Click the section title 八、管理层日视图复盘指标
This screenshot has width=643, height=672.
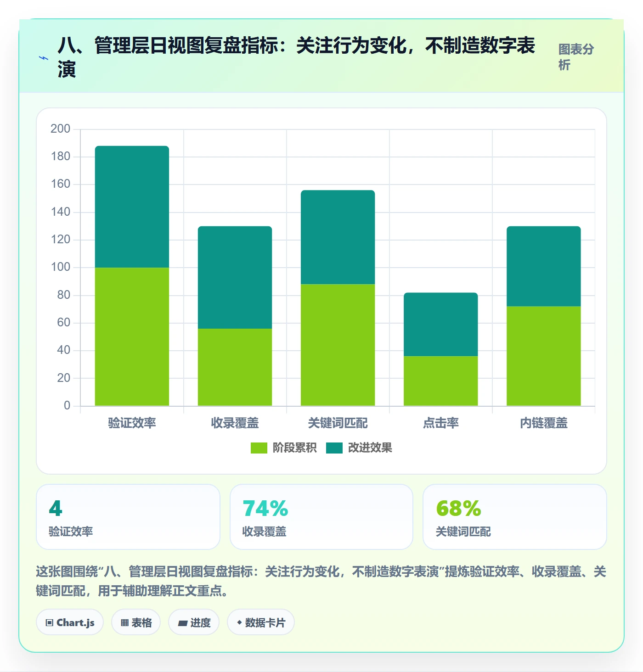click(296, 57)
